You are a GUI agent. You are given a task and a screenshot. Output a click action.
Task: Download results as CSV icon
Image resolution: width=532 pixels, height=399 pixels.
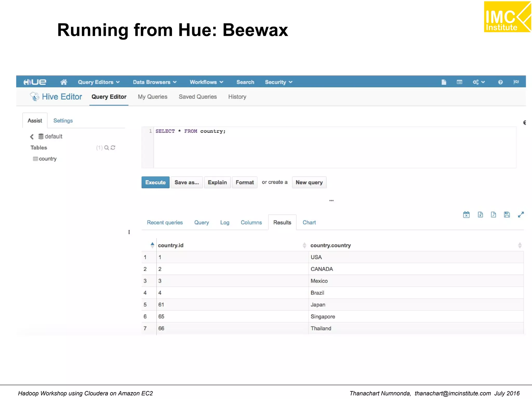click(493, 215)
